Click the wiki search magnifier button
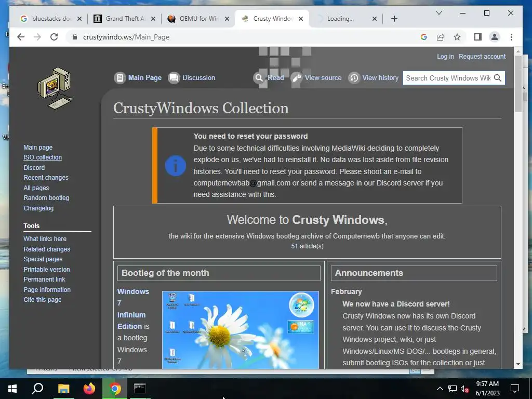532x399 pixels. click(498, 78)
